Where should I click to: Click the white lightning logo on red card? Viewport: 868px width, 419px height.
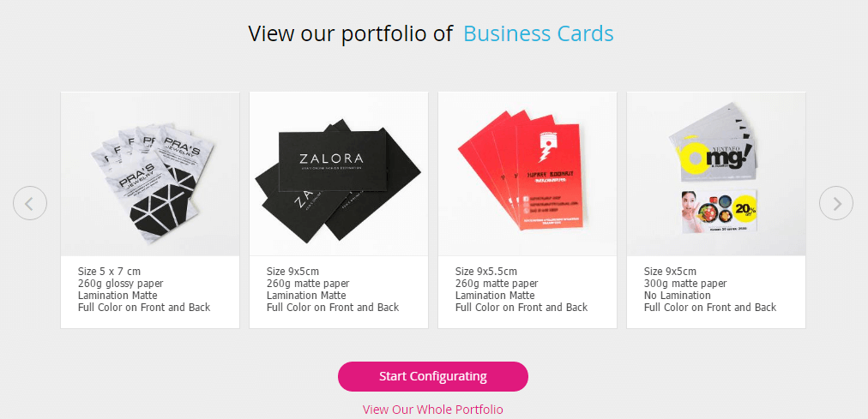coord(549,146)
